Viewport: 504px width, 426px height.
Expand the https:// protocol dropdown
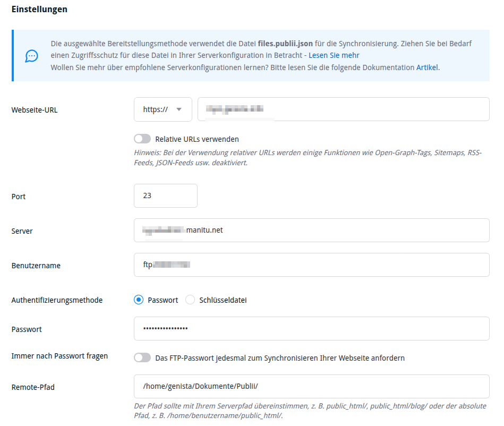163,109
